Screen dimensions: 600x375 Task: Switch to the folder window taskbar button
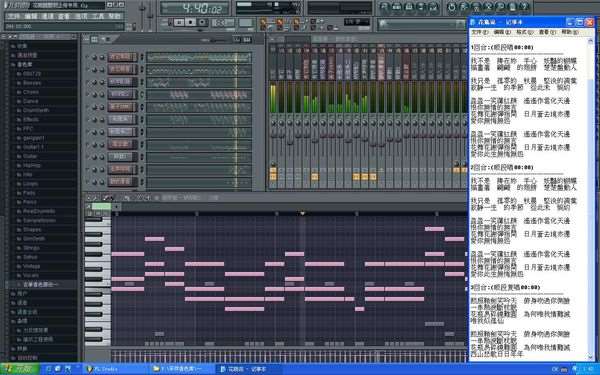(x=182, y=369)
